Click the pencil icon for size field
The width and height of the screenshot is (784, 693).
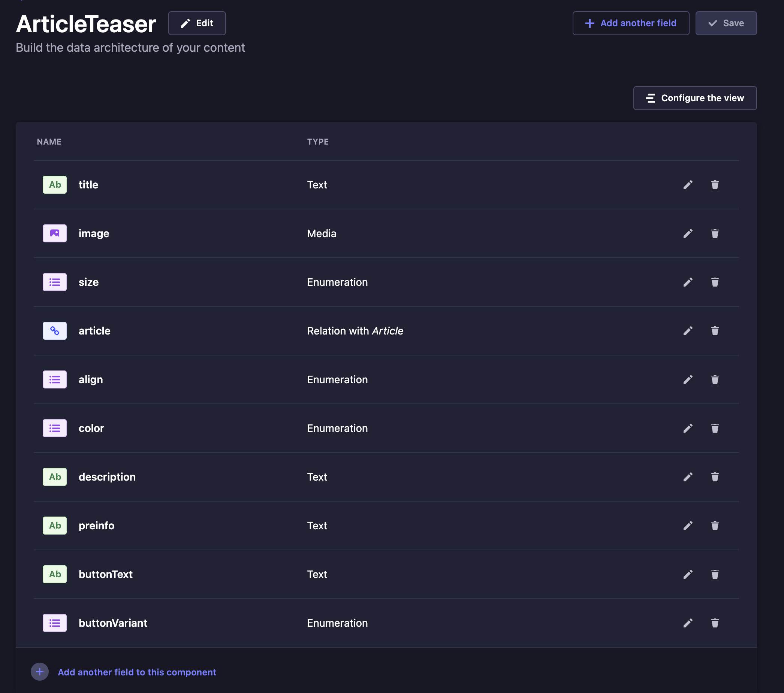(688, 282)
